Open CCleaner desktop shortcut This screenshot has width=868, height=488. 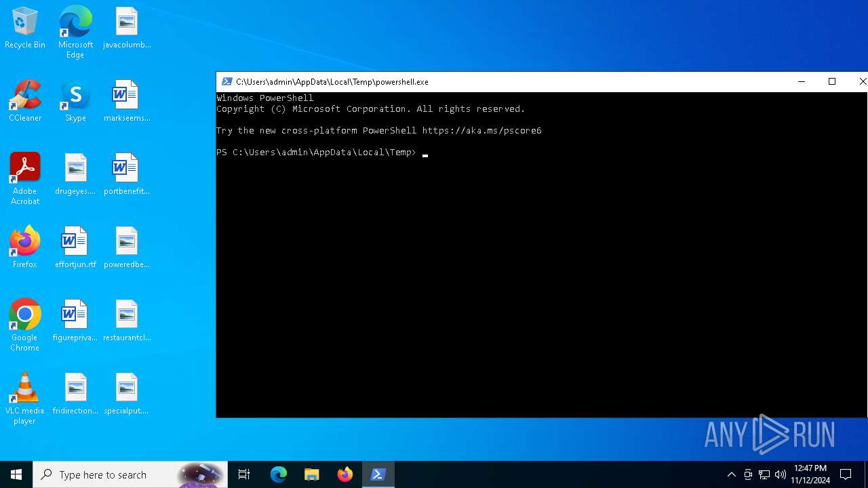click(x=25, y=102)
